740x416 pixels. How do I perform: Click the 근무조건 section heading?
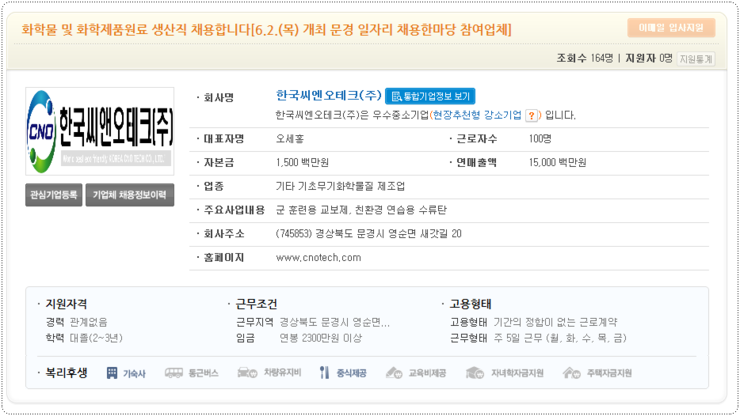point(256,304)
